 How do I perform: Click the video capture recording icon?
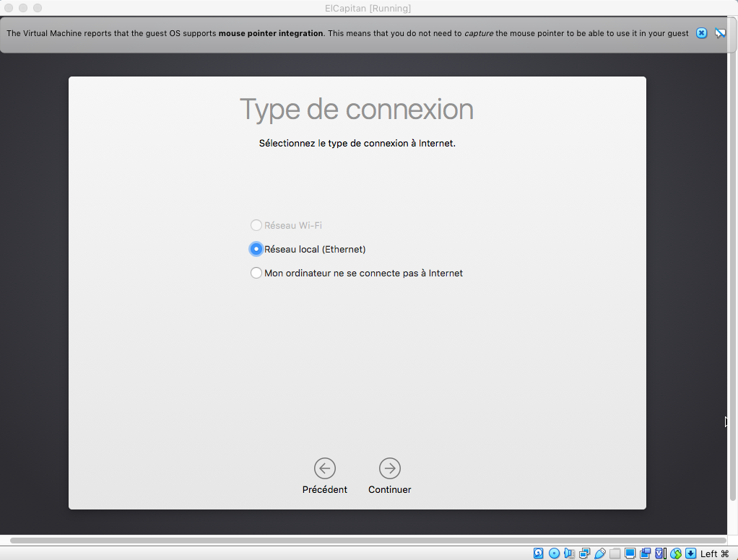[646, 554]
